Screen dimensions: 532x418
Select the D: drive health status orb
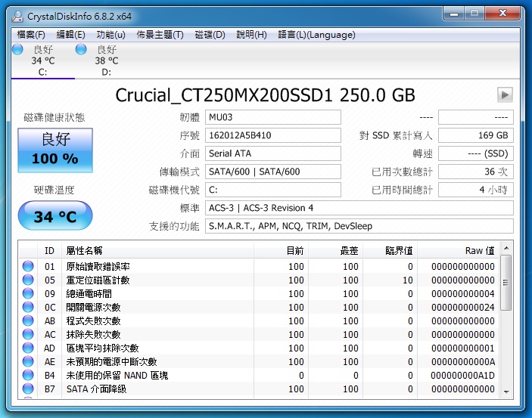pyautogui.click(x=81, y=49)
